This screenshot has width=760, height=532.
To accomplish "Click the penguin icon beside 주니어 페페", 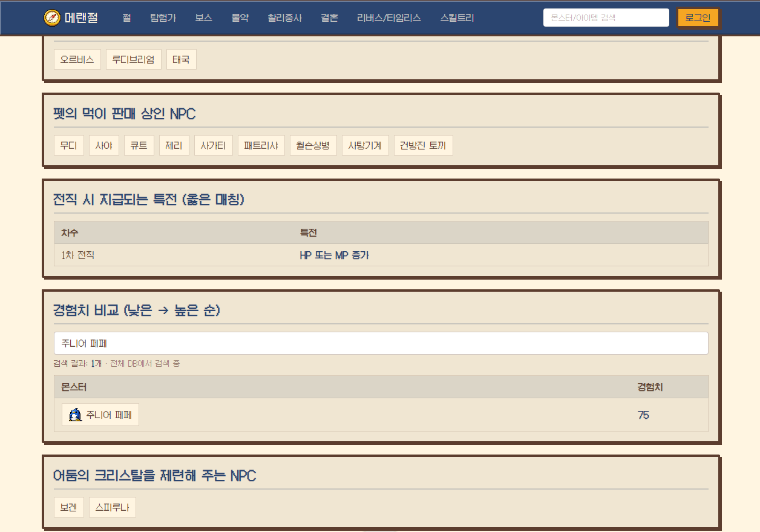I will (x=75, y=415).
